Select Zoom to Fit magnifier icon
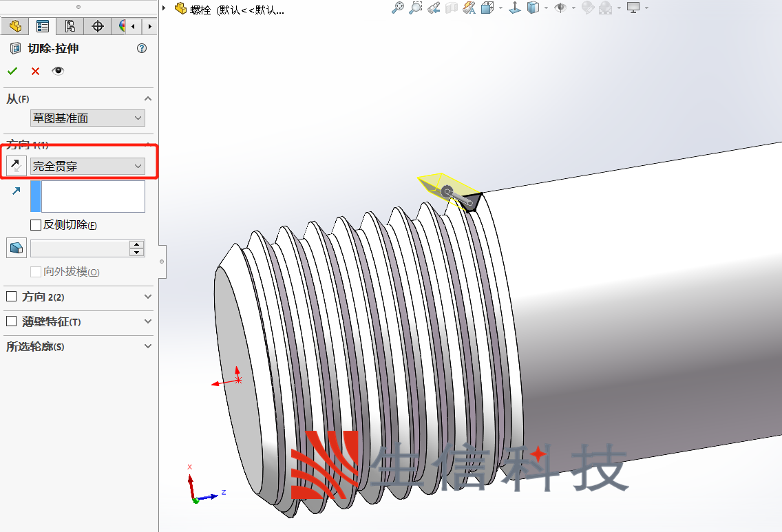Viewport: 782px width, 532px height. (397, 8)
